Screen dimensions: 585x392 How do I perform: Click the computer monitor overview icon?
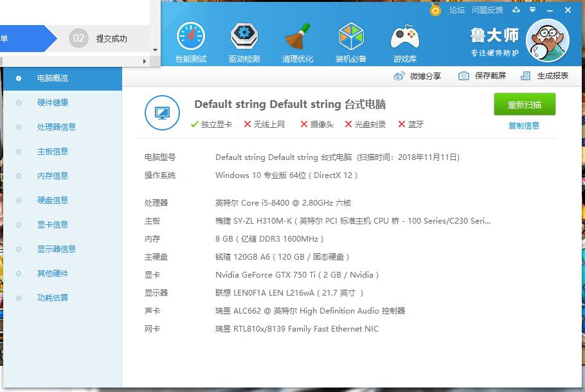(x=162, y=112)
